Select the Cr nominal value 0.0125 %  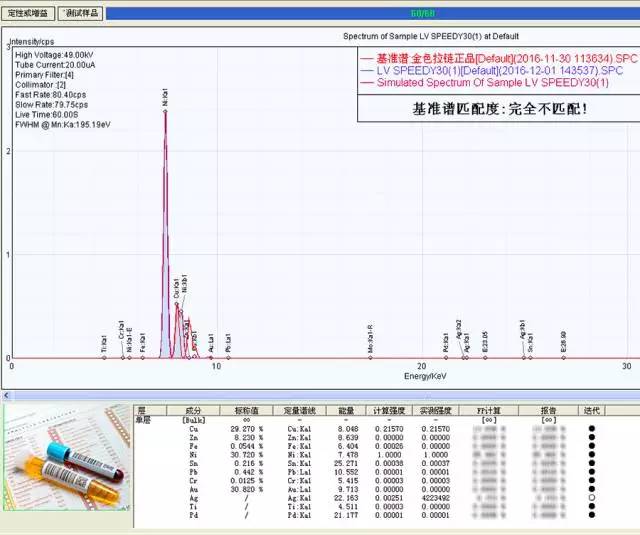point(247,481)
